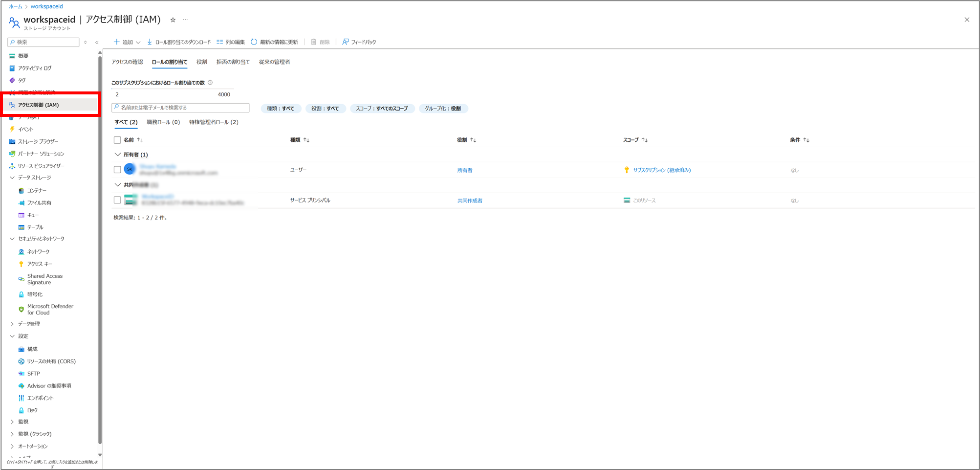
Task: Switch to 特権管理者ロール (2) tab
Action: [x=214, y=122]
